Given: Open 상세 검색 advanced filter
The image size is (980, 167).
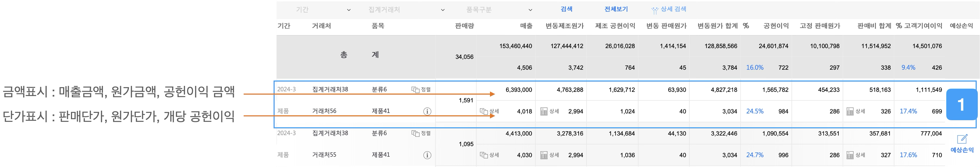Looking at the screenshot, I should [669, 10].
